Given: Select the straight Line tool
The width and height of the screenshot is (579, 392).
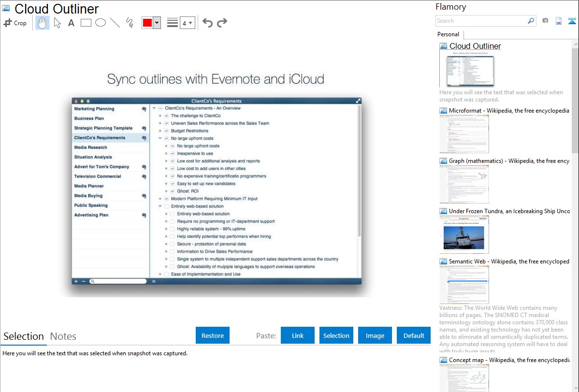Looking at the screenshot, I should pyautogui.click(x=115, y=23).
